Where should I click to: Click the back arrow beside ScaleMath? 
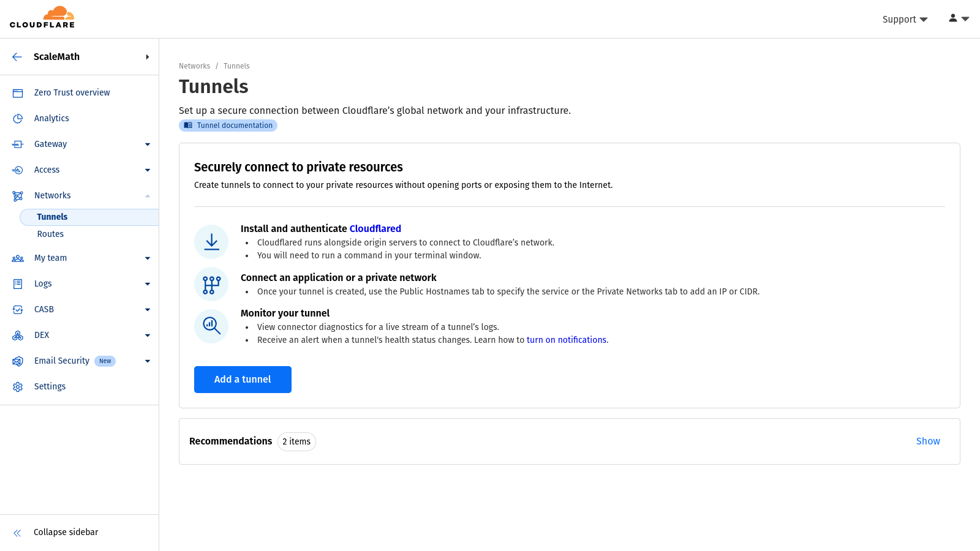17,57
